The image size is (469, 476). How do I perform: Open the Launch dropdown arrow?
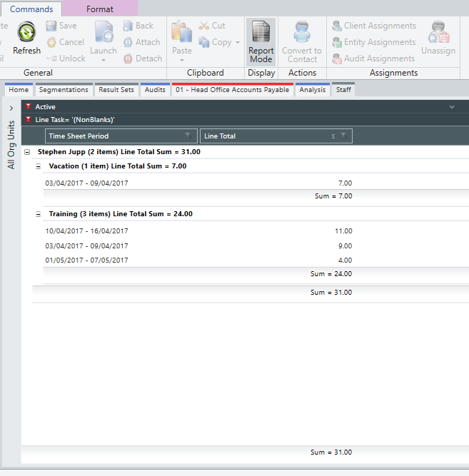point(104,60)
